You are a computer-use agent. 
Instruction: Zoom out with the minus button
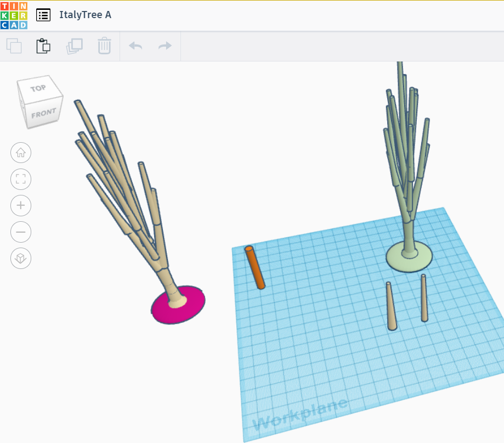[21, 232]
